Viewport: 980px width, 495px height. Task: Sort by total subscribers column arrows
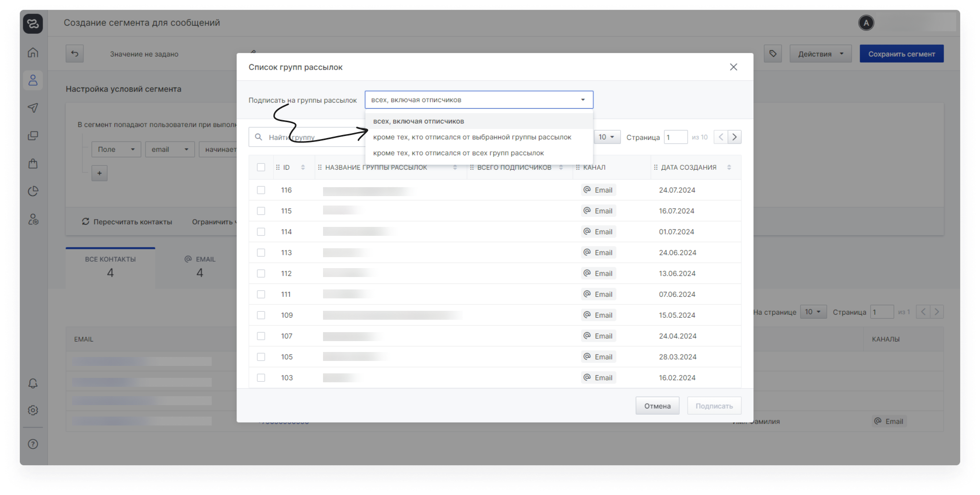point(561,167)
